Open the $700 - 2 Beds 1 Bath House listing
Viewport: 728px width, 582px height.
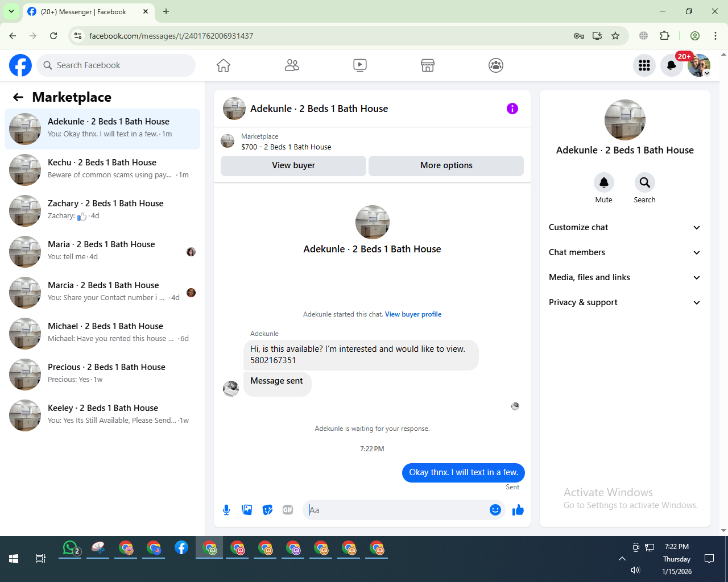(286, 147)
